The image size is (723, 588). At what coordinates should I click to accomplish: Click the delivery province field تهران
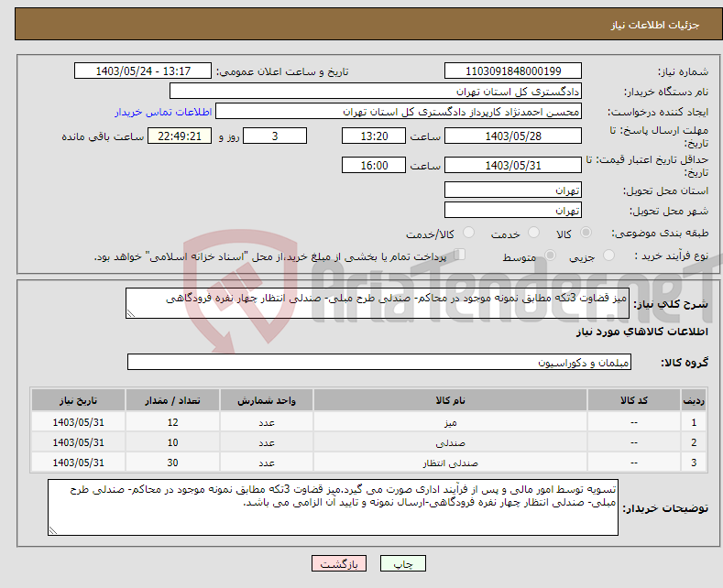pos(513,190)
